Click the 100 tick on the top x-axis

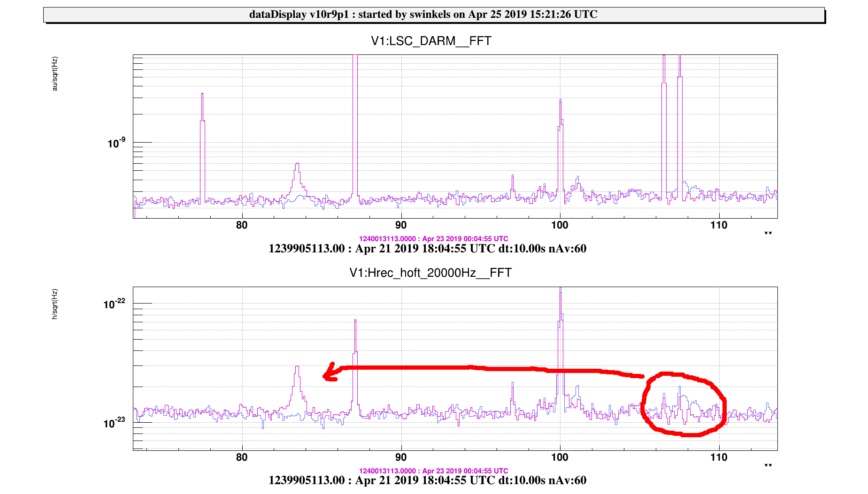[x=560, y=225]
